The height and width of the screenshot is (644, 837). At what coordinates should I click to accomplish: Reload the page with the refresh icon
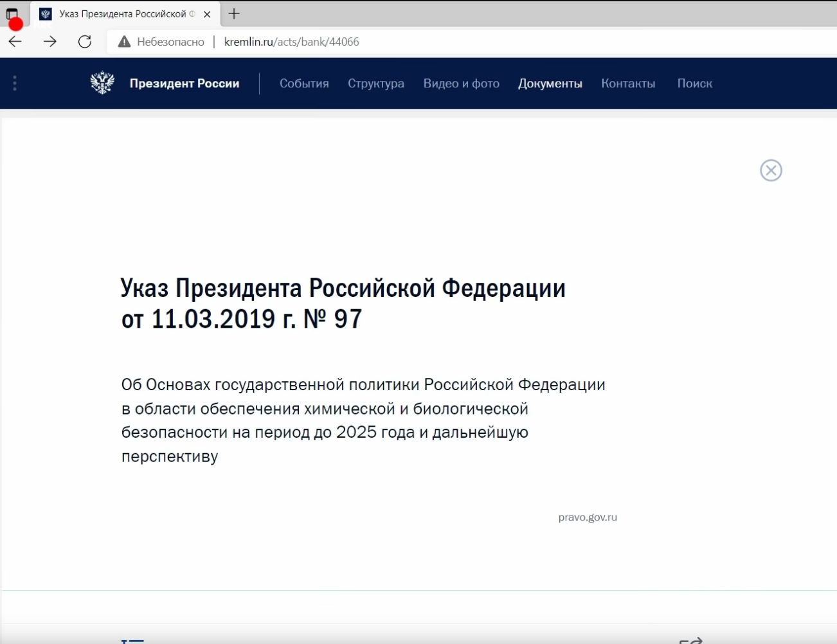[85, 42]
